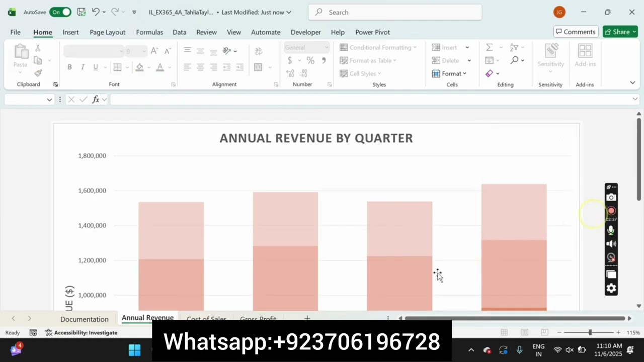Image resolution: width=644 pixels, height=362 pixels.
Task: Open the Power Pivot tab
Action: 372,32
